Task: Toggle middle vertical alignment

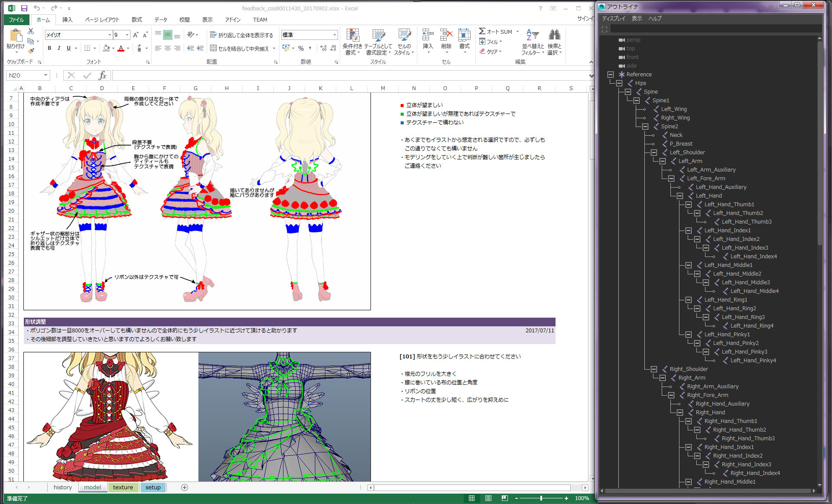Action: tap(168, 35)
